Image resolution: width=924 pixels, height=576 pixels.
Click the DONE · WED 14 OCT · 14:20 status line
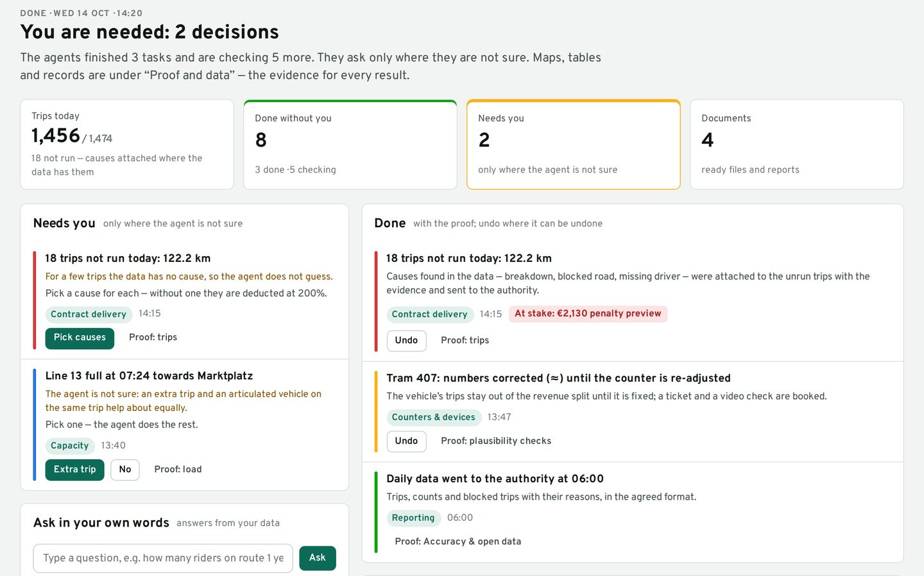81,13
